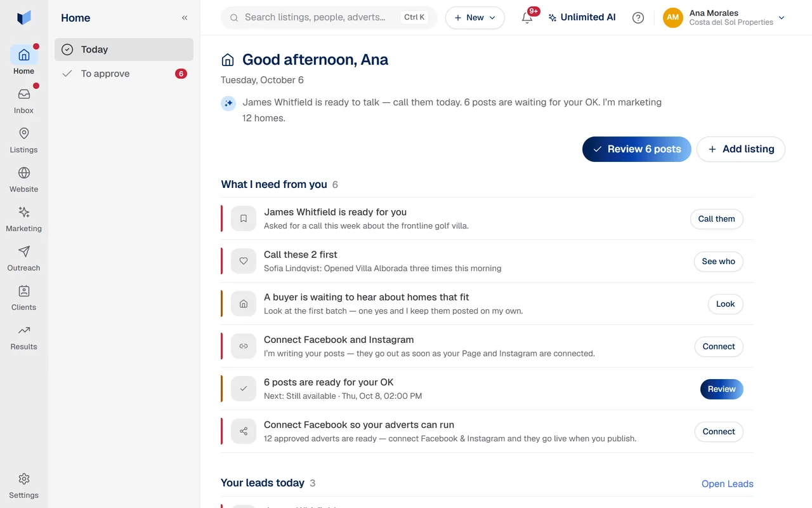
Task: Click house icon on buyer waiting row
Action: click(x=244, y=304)
